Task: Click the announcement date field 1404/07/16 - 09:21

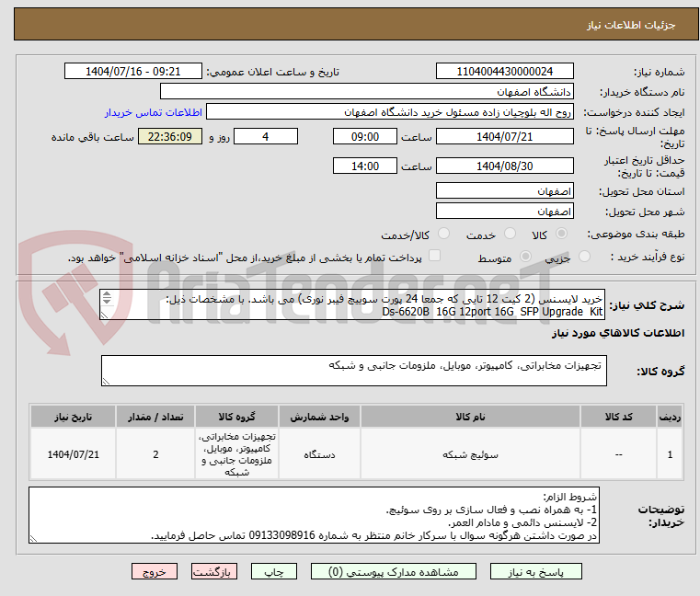Action: (x=133, y=72)
